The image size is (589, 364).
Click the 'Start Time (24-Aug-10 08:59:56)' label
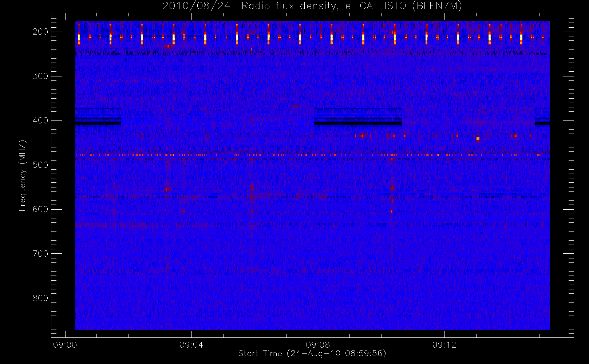312,353
